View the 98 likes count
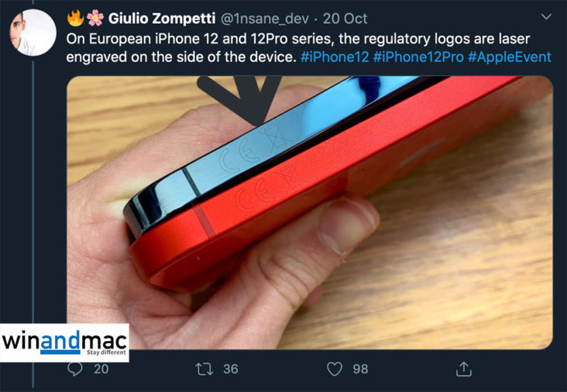This screenshot has height=392, width=567. (360, 370)
